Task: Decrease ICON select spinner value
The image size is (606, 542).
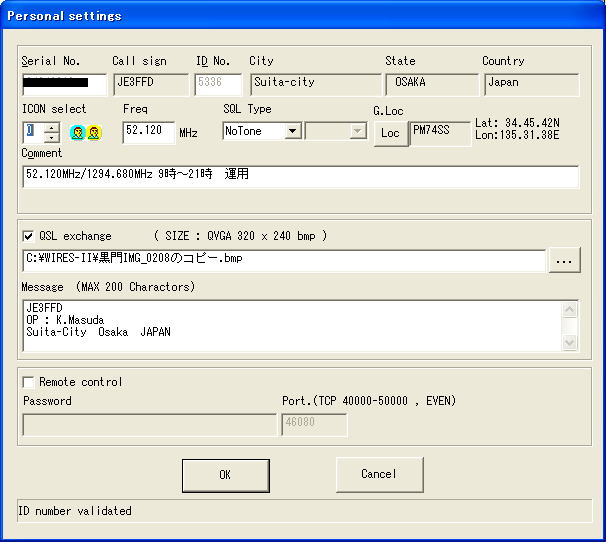Action: point(51,137)
